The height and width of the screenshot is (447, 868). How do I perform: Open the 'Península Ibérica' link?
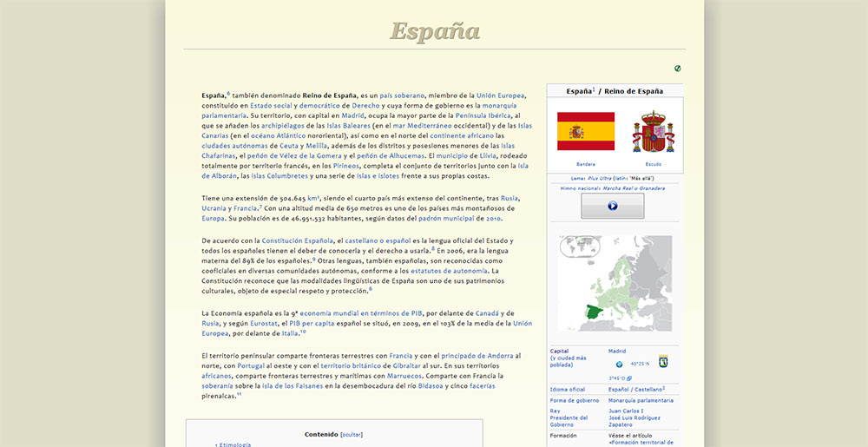click(483, 115)
